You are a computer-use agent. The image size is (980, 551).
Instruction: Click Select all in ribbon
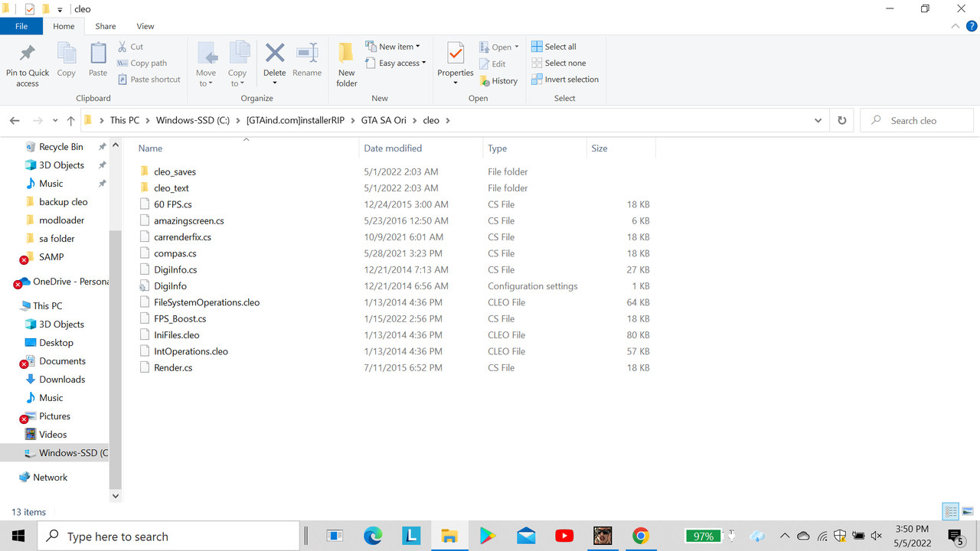coord(554,47)
